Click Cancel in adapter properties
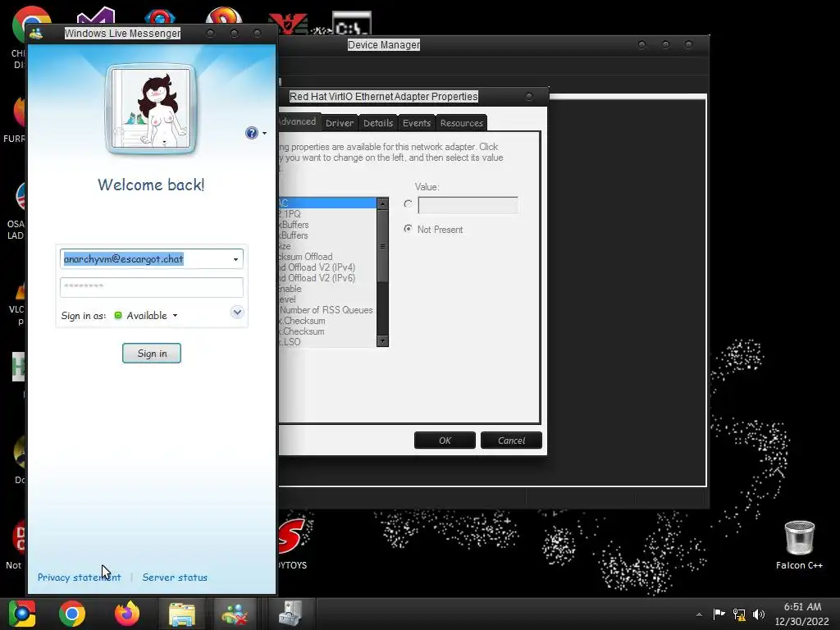The image size is (840, 630). coord(511,441)
